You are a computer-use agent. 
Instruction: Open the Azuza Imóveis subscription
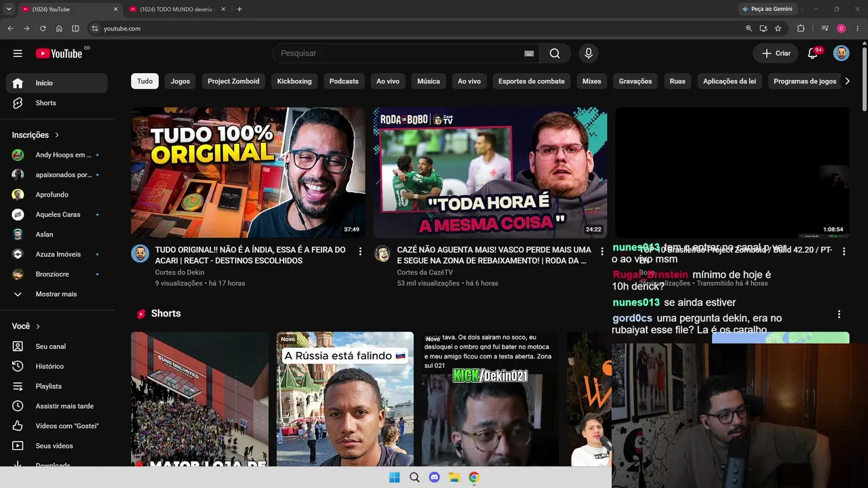pyautogui.click(x=57, y=254)
